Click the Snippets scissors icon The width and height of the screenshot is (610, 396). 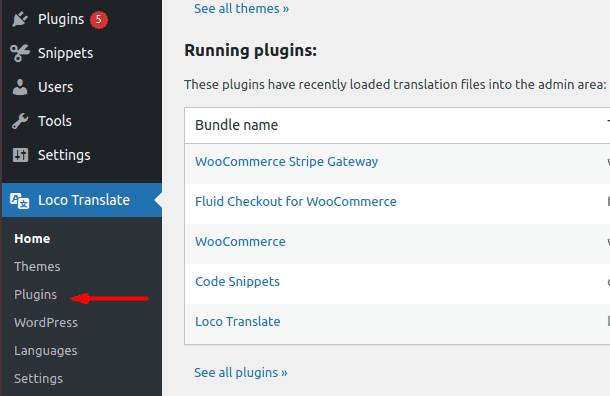20,53
